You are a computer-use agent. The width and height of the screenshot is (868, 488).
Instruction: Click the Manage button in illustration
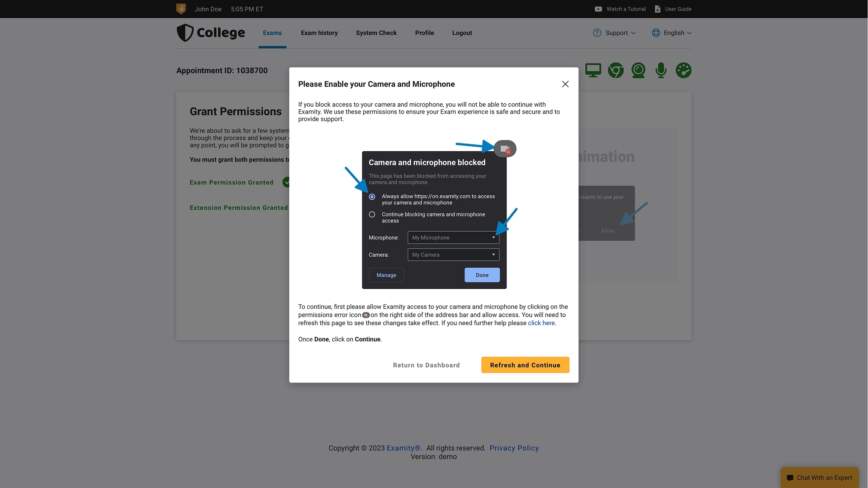tap(386, 275)
